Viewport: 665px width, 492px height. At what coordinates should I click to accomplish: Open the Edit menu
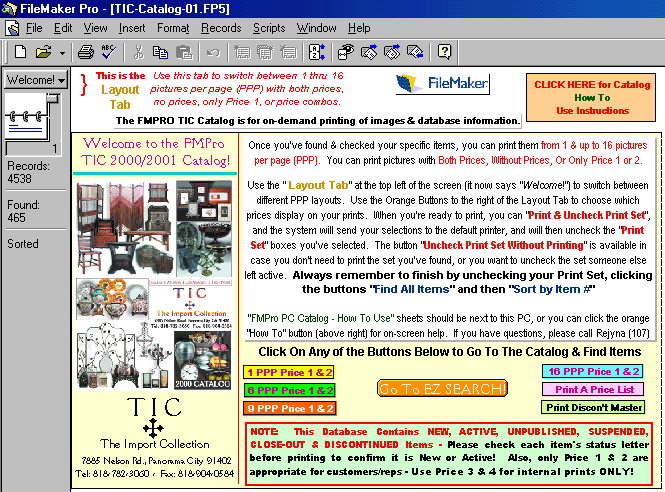[x=63, y=28]
